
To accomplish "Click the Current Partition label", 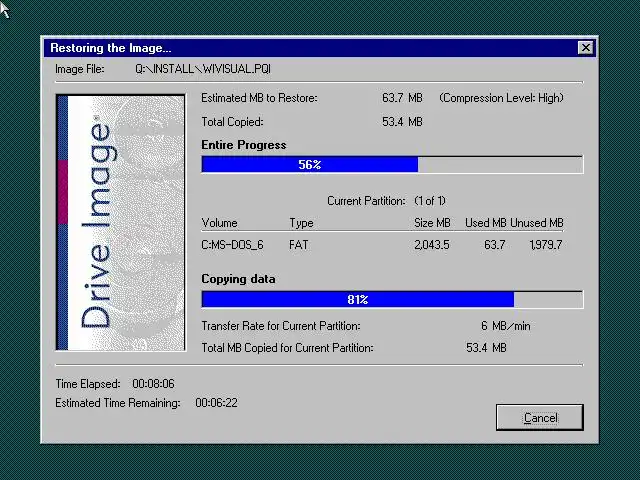I will (366, 201).
